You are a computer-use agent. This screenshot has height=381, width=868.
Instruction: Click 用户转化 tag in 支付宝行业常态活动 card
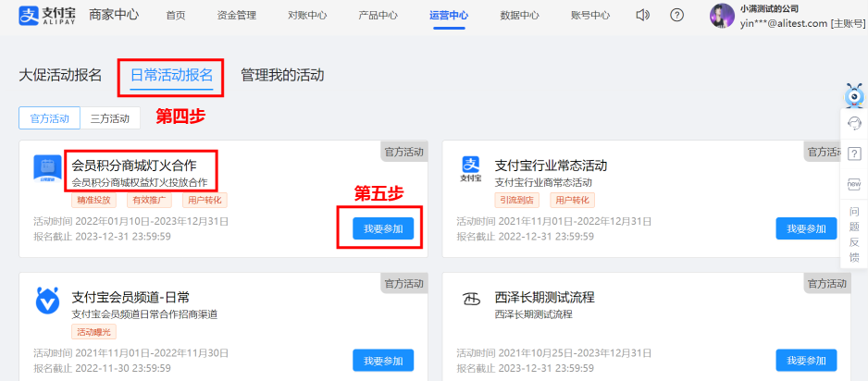[573, 200]
